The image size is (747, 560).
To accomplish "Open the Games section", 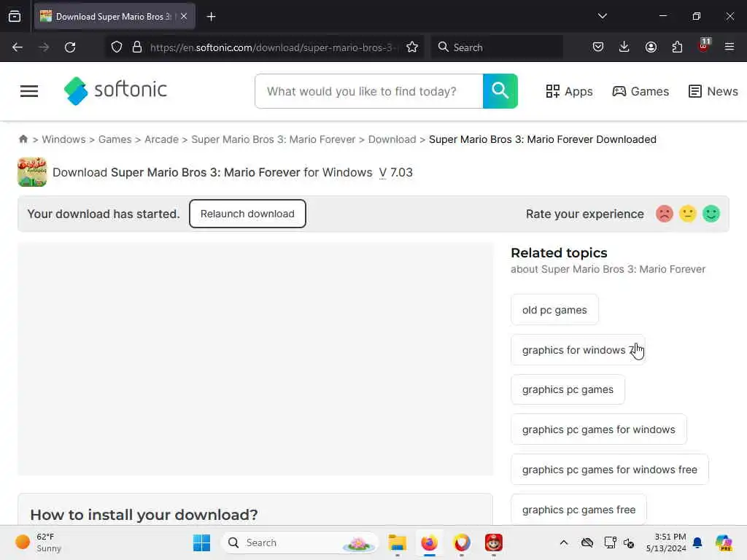I will point(640,91).
